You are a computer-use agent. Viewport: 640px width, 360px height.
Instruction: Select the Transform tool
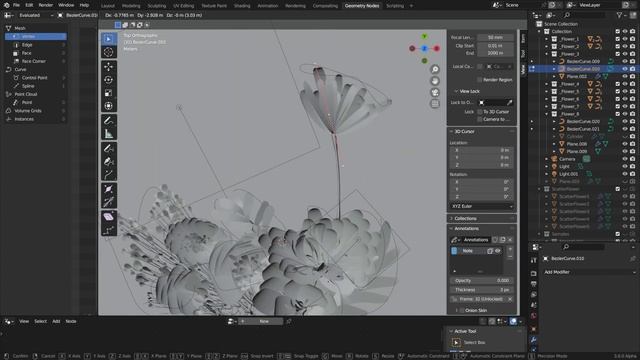click(109, 106)
